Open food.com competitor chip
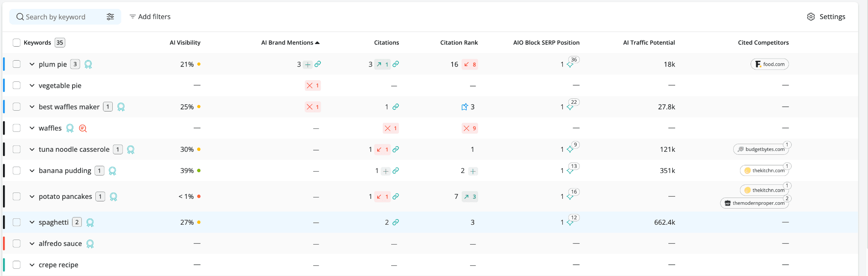Image resolution: width=868 pixels, height=276 pixels. pyautogui.click(x=770, y=64)
